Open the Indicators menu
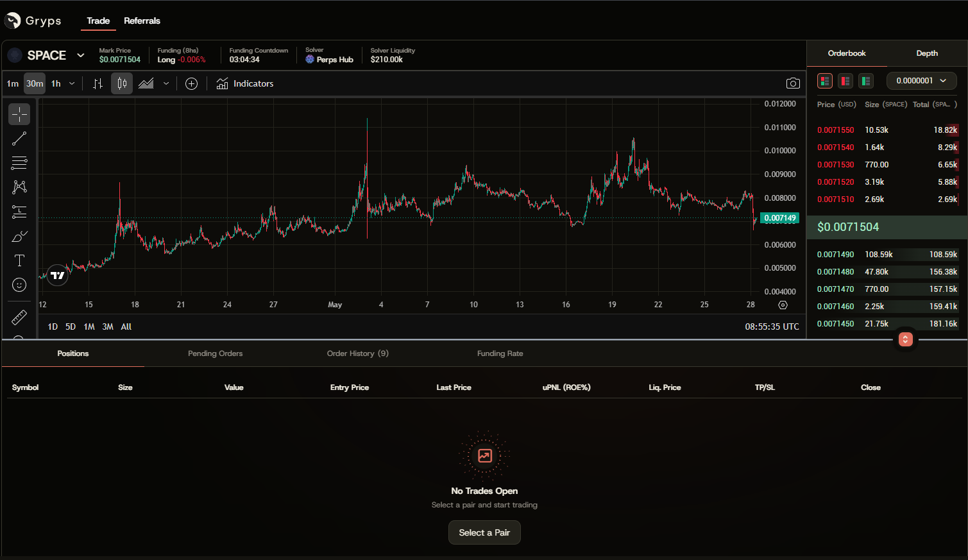Screen dimensions: 968x560 [245, 83]
